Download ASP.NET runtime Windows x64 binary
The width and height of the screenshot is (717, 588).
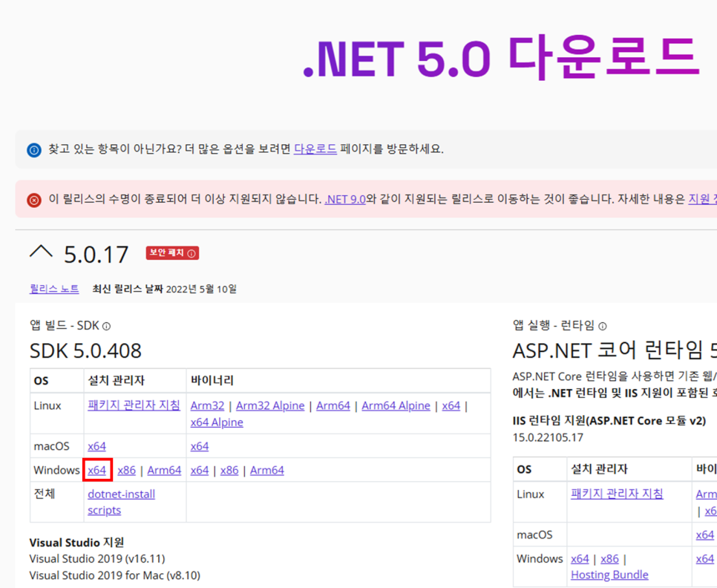pos(704,559)
